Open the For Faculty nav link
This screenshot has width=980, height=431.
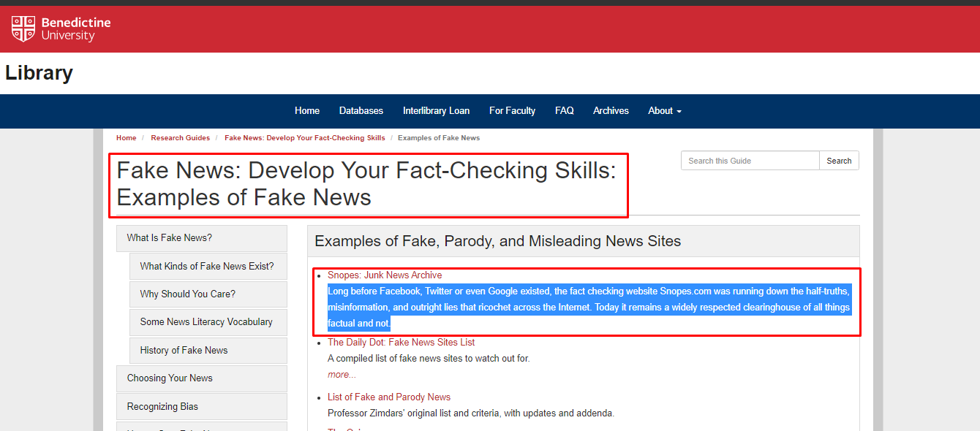click(512, 111)
